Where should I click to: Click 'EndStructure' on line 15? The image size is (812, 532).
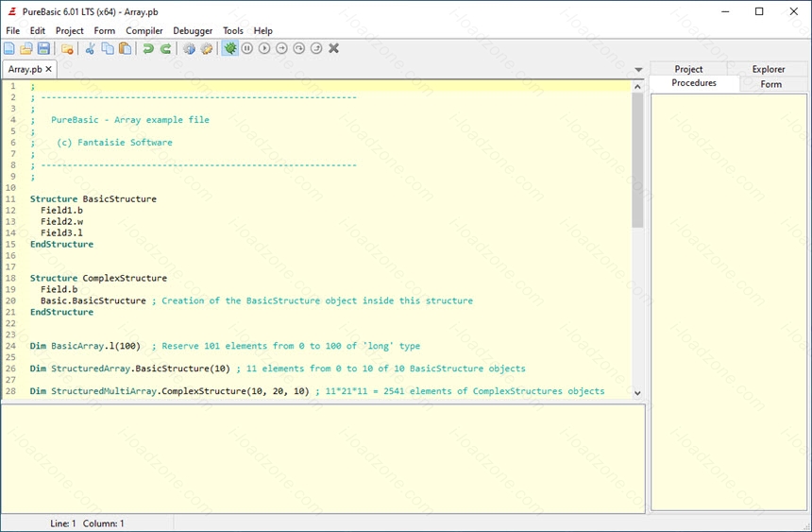[61, 244]
